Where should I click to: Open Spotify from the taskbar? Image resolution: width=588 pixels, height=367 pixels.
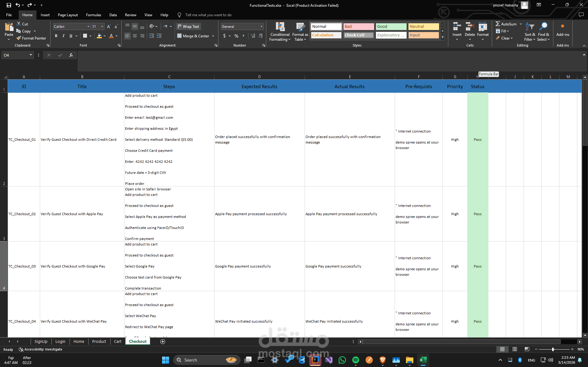point(355,360)
